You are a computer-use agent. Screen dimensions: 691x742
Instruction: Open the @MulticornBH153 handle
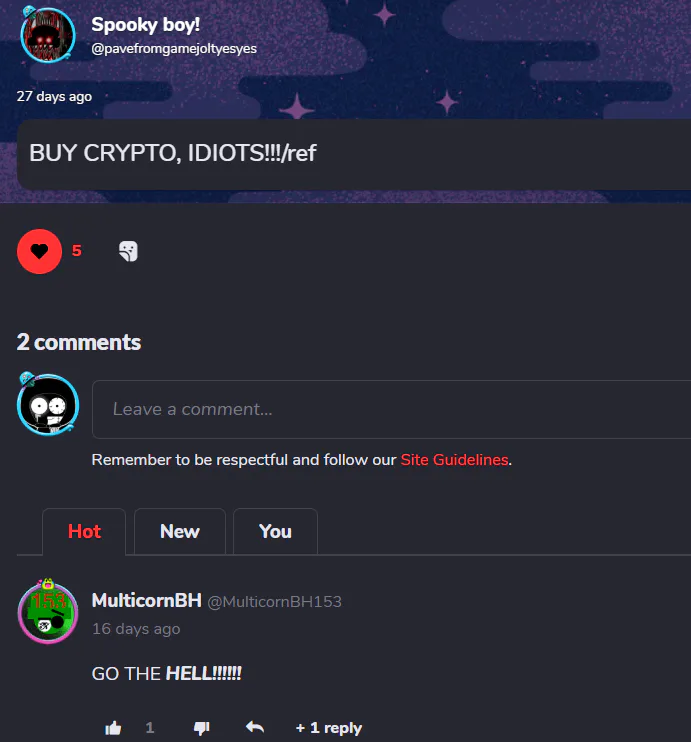tap(275, 602)
